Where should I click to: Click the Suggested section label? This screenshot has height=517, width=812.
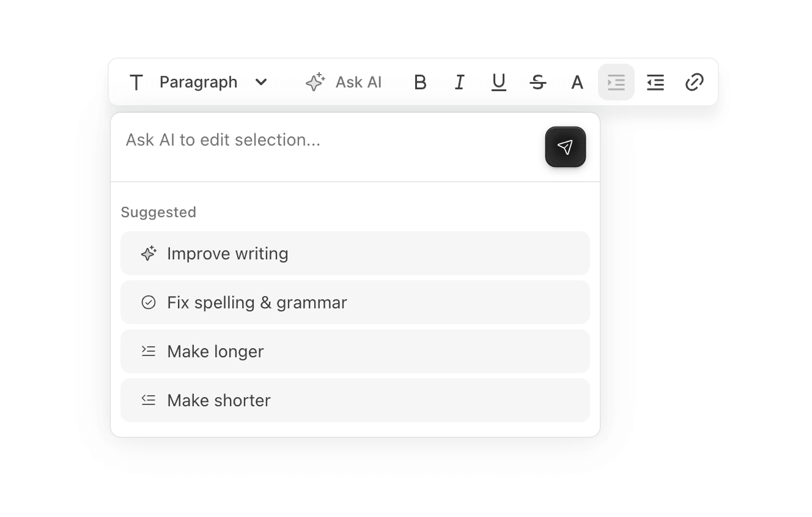158,212
